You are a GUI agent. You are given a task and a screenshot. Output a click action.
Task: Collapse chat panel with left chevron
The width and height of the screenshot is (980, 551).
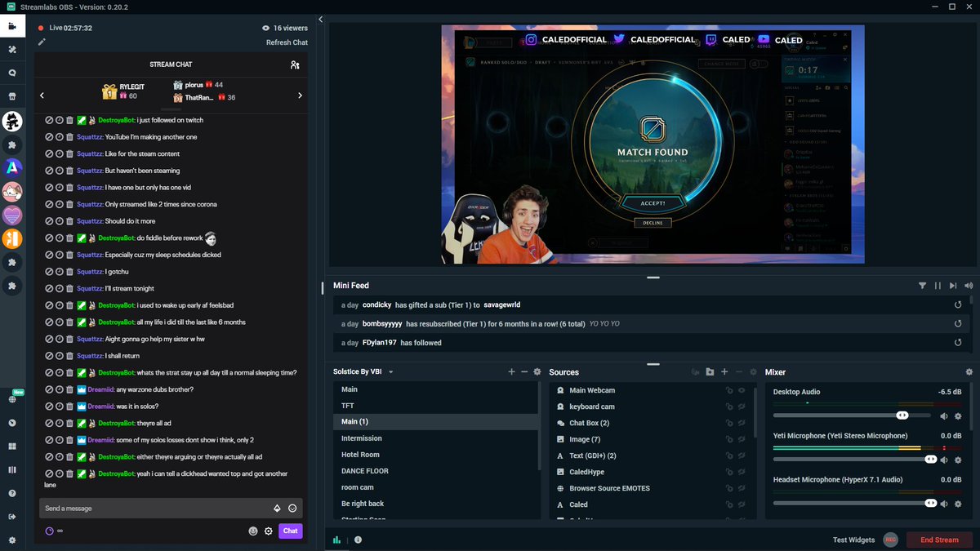(320, 19)
